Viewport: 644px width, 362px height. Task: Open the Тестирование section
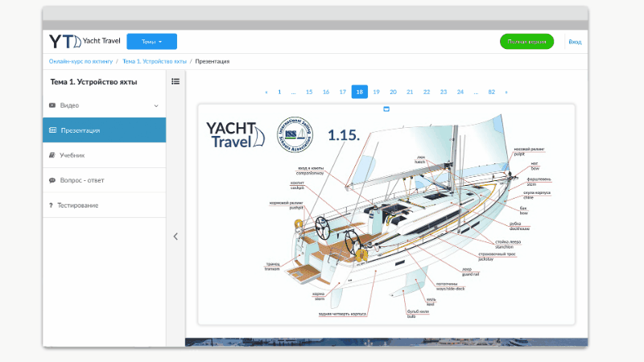point(79,205)
